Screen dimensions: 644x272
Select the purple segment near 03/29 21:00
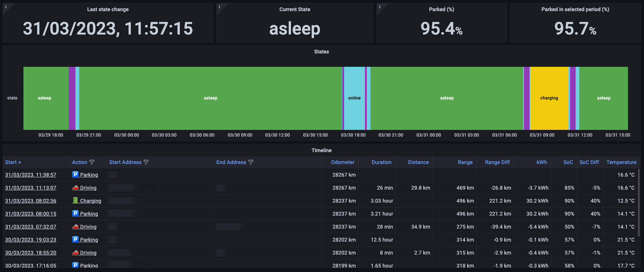tap(72, 98)
